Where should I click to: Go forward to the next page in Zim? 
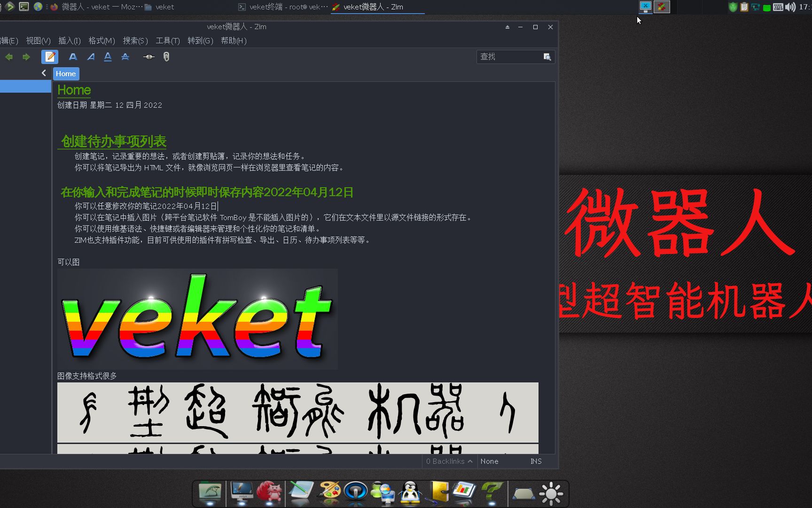tap(26, 57)
